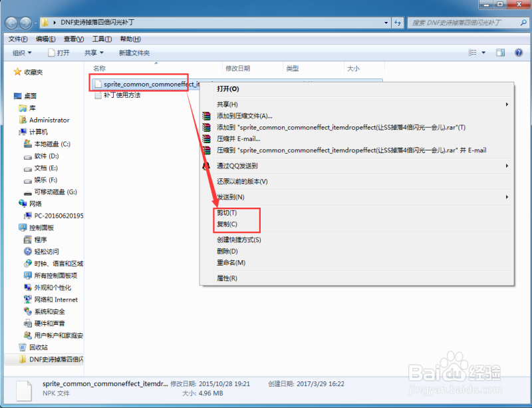Click the 轻松访问 icon in sidebar
The image size is (532, 408).
28,252
